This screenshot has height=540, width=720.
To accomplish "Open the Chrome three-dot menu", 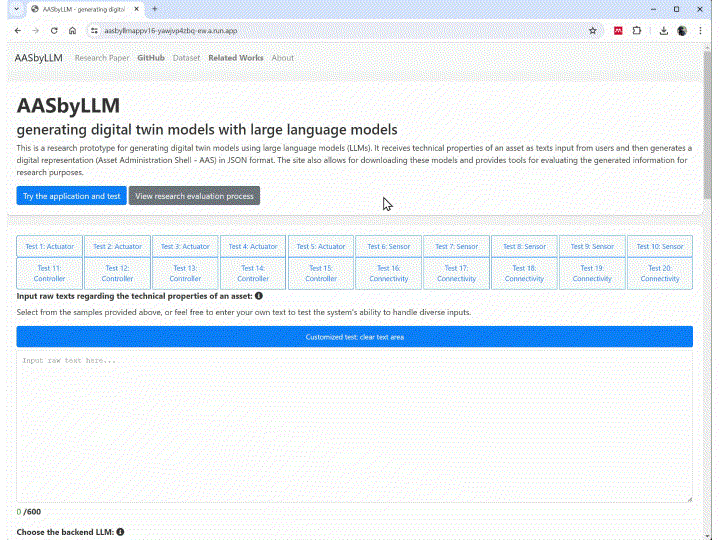I will (702, 31).
